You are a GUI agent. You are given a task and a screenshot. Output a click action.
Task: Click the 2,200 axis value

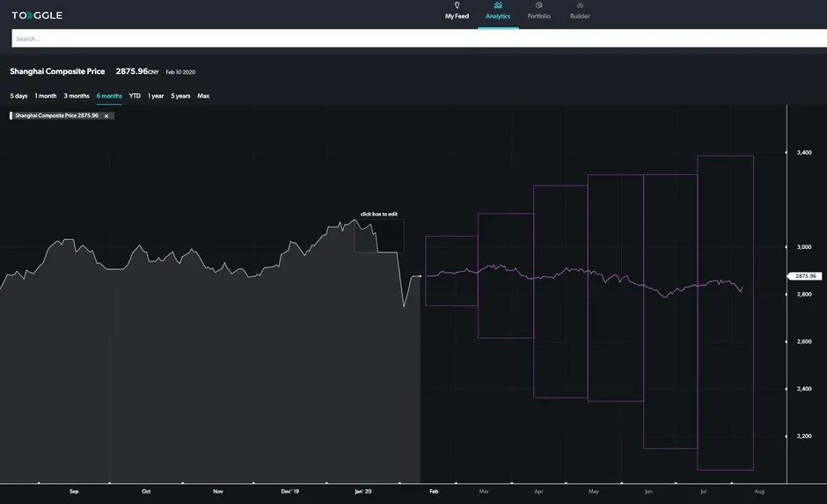click(804, 436)
